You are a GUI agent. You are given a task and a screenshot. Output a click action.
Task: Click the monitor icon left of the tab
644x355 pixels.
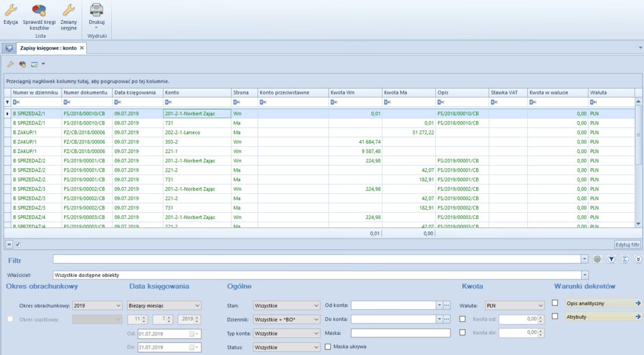click(x=9, y=48)
